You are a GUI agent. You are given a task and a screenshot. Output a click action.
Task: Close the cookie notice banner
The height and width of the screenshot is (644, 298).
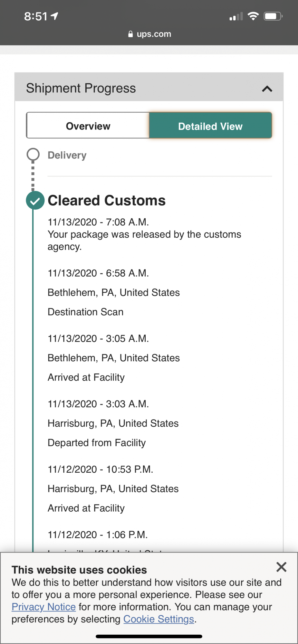(x=281, y=567)
